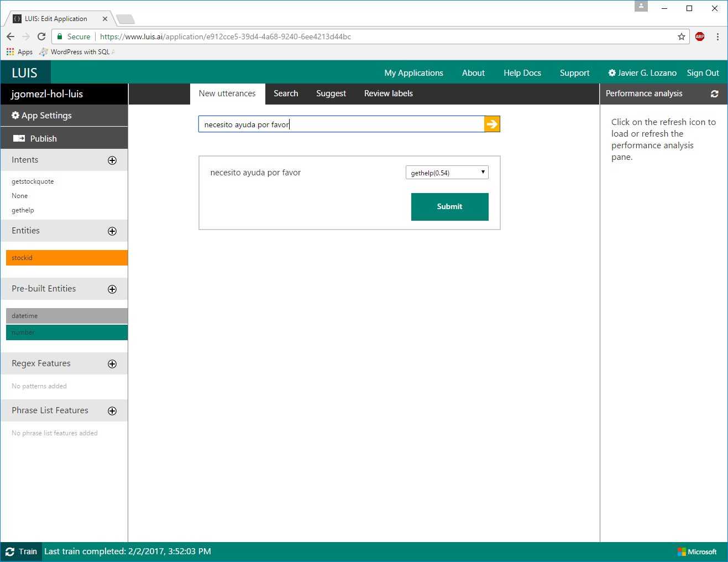Click the browser address bar URL
This screenshot has height=562, width=728.
pos(226,37)
